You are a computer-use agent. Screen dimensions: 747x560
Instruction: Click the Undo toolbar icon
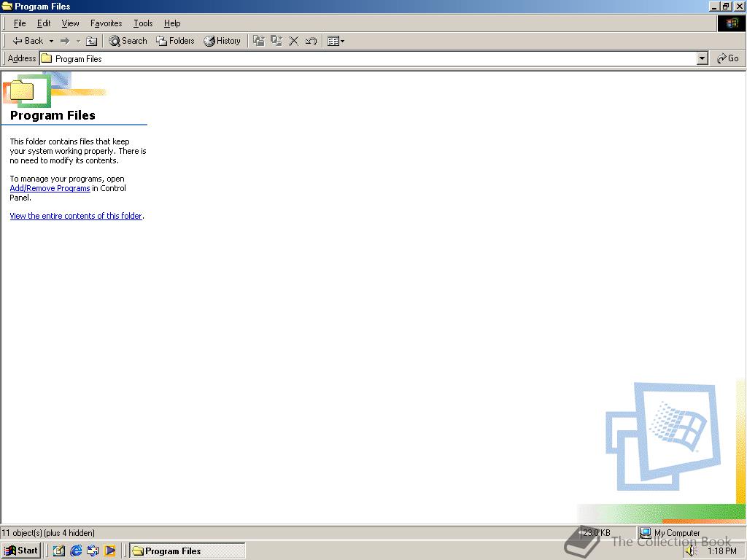click(x=311, y=41)
